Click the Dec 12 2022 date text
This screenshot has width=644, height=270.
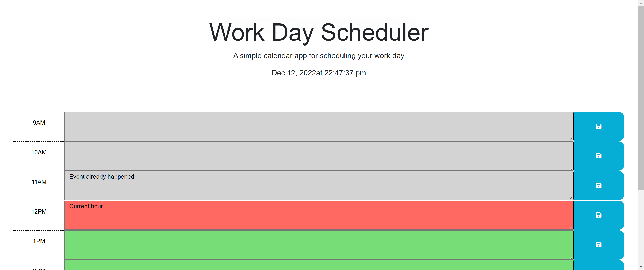(318, 73)
